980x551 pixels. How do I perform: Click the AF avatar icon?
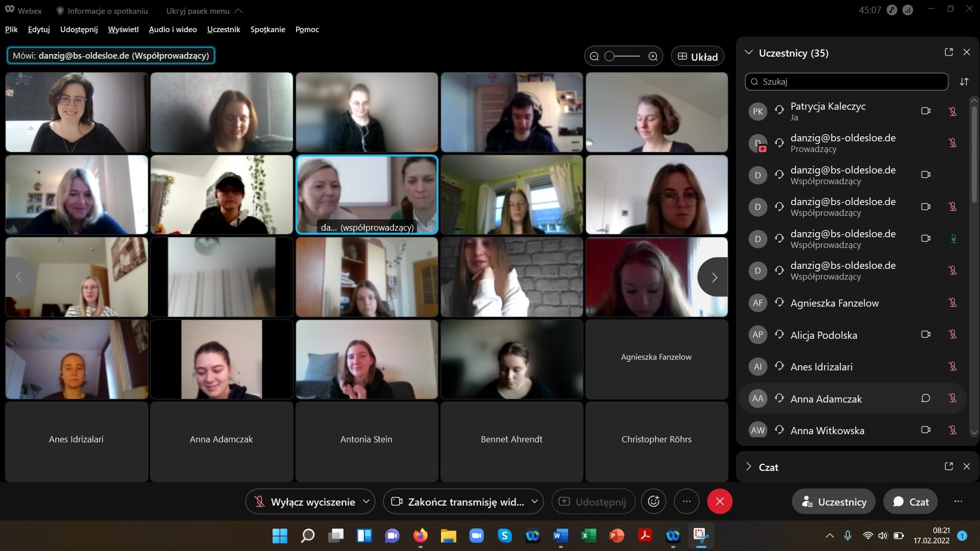click(x=758, y=303)
